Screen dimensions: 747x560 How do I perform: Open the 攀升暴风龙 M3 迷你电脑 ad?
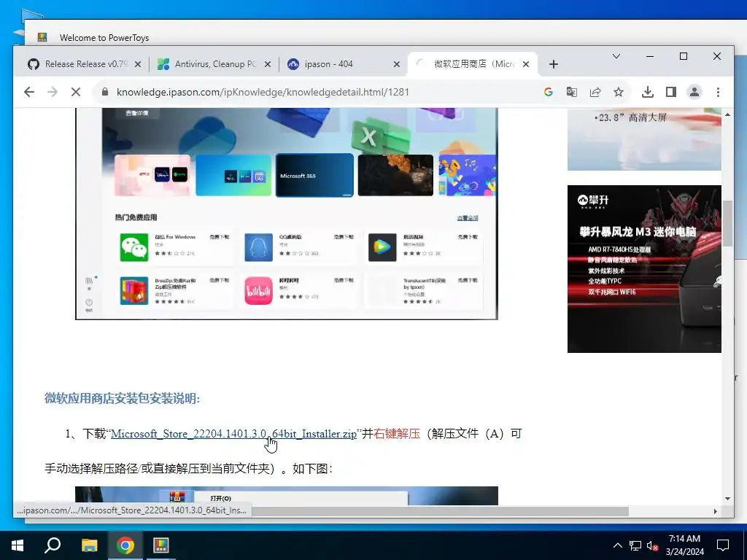pyautogui.click(x=644, y=269)
